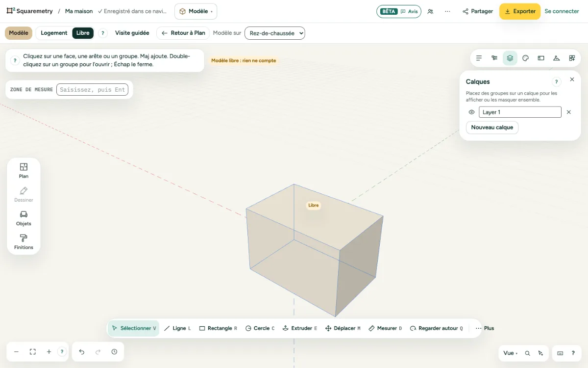This screenshot has width=588, height=368.
Task: Choose the Cercle drawing tool
Action: coord(260,328)
